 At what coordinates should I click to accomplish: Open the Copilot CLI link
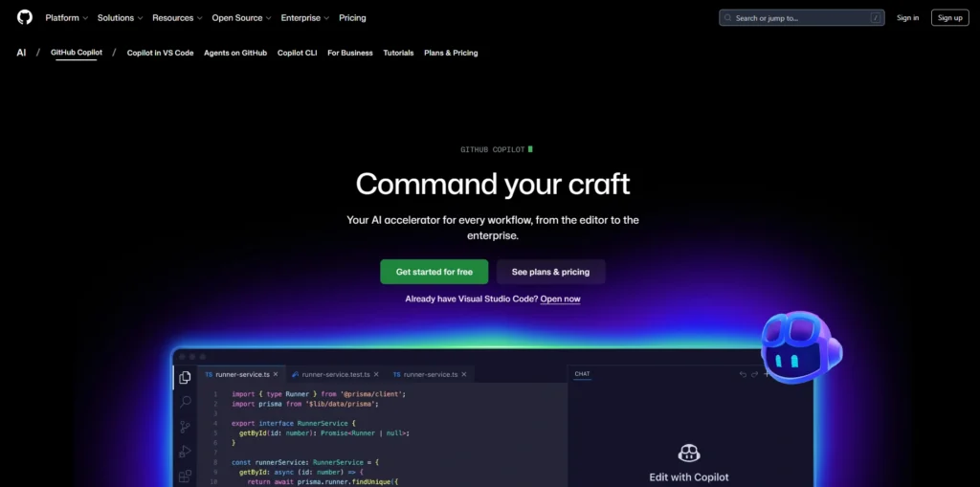click(297, 54)
